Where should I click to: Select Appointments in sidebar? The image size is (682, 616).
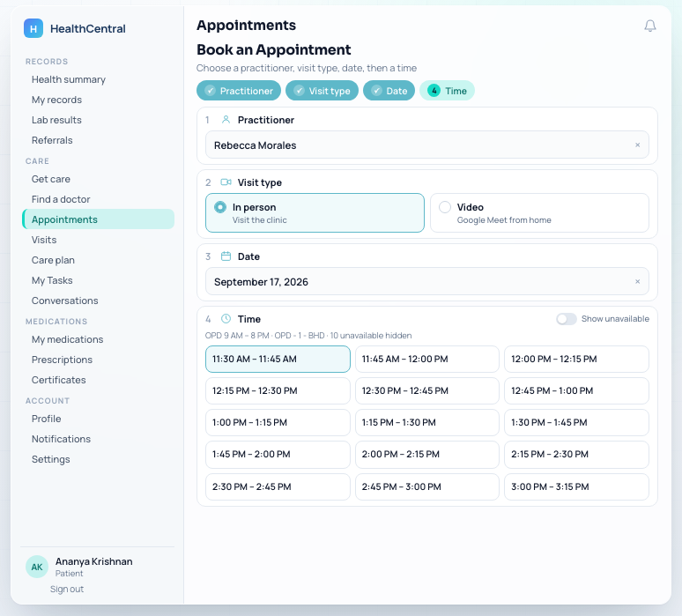point(99,219)
